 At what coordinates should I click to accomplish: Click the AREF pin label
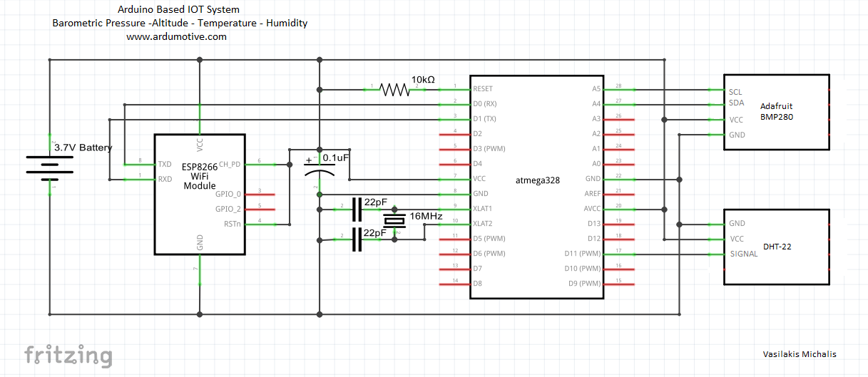592,194
